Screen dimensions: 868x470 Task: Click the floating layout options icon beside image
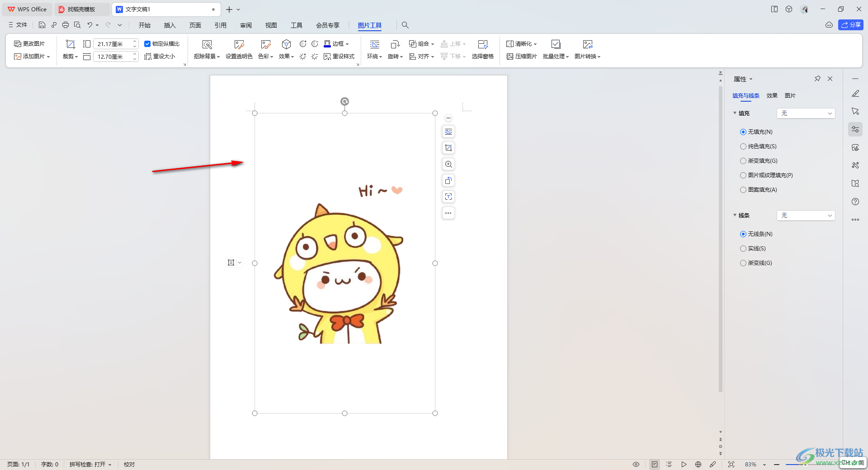tap(448, 132)
